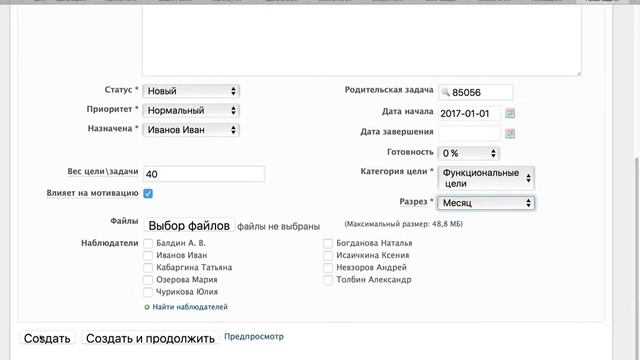Viewport: 640px width, 360px height.
Task: Check the observer Иванов Иван
Action: 148,256
